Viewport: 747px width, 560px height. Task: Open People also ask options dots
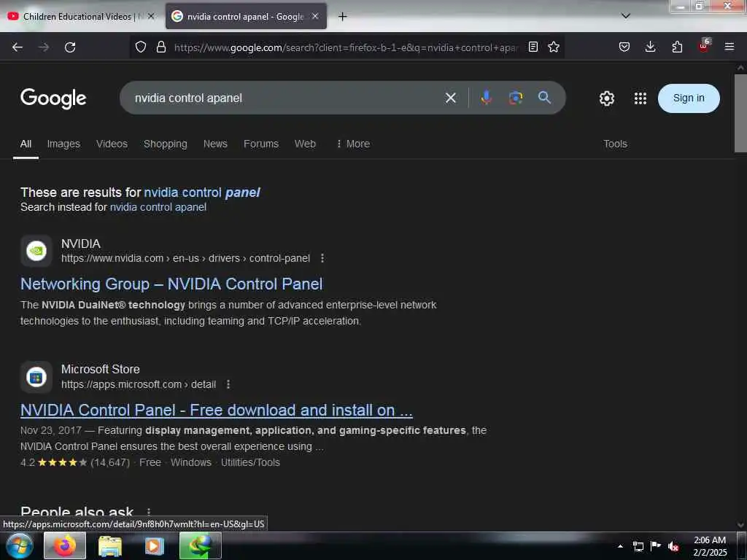coord(149,512)
